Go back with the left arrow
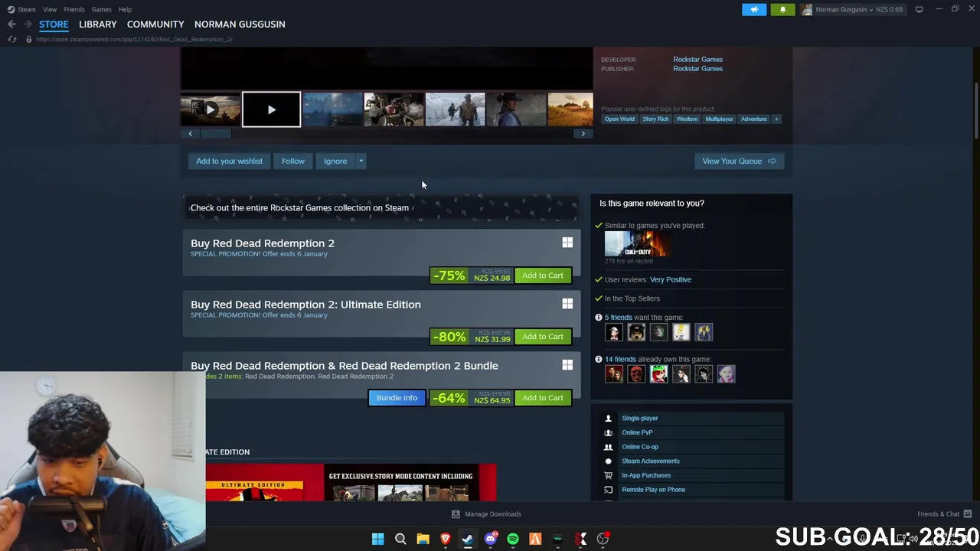 (x=11, y=24)
